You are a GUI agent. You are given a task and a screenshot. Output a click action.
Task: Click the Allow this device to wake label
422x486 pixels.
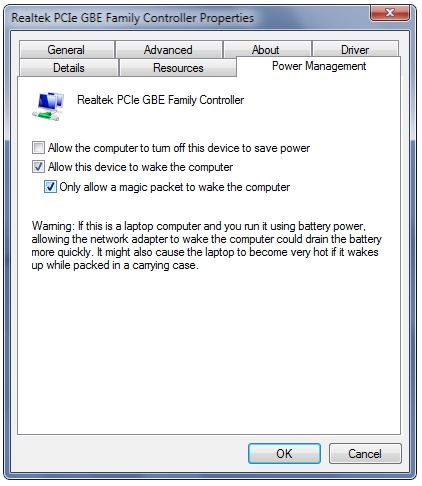click(x=140, y=167)
